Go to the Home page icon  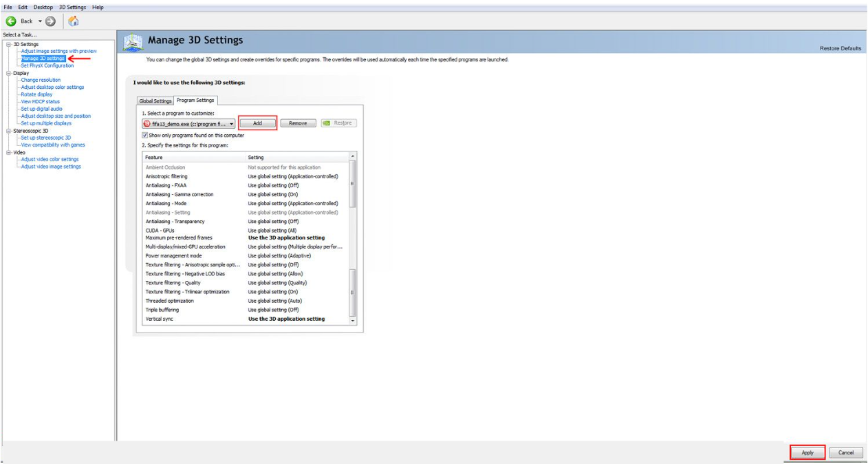click(73, 21)
